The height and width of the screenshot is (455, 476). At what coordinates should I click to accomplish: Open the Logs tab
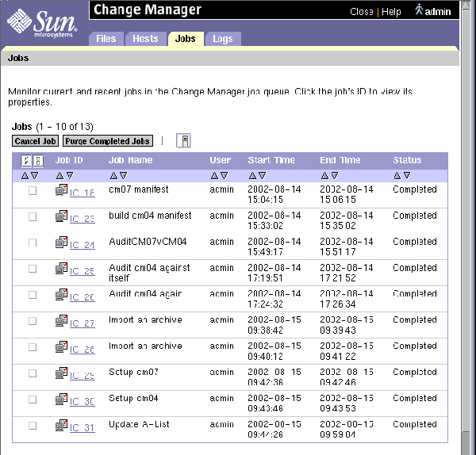[222, 39]
